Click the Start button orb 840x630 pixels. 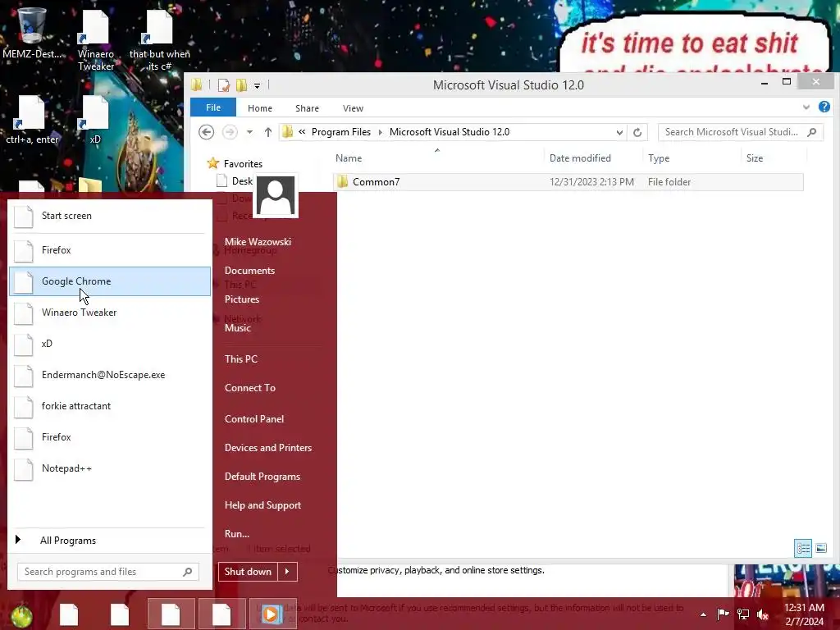point(21,615)
